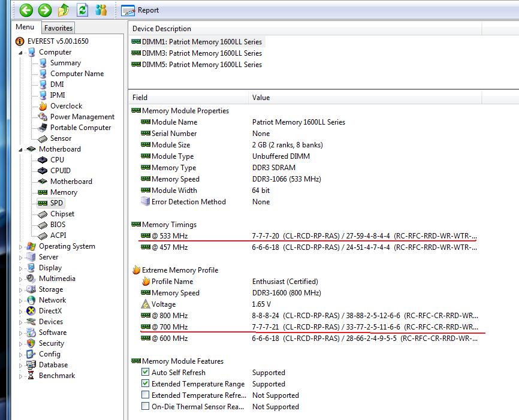Click the Field column header
The height and width of the screenshot is (420, 519).
188,98
